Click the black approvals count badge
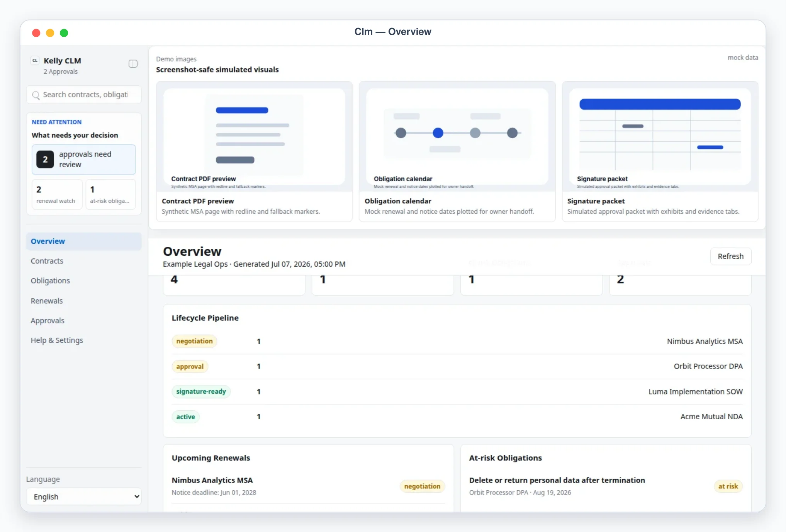Screen dimensions: 786x532 tap(45, 159)
